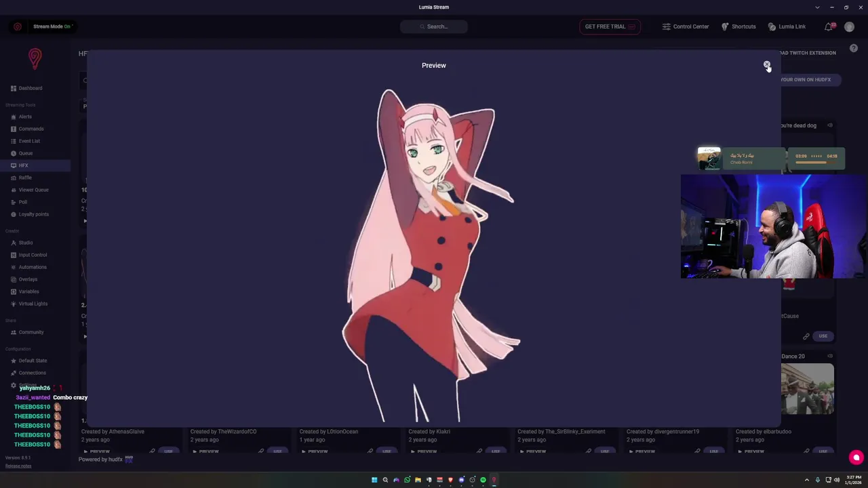The image size is (868, 488).
Task: Click 'Created by LDtionOcean' text
Action: click(x=329, y=432)
